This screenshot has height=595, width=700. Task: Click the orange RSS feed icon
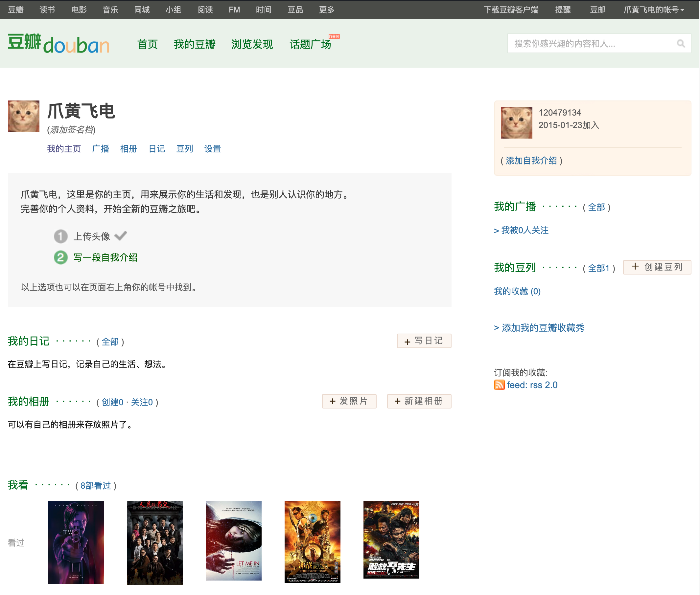click(499, 385)
